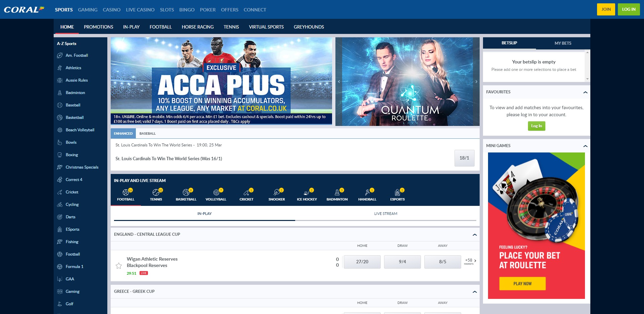This screenshot has width=644, height=314.
Task: Open the Greyhounds tab
Action: (x=309, y=27)
